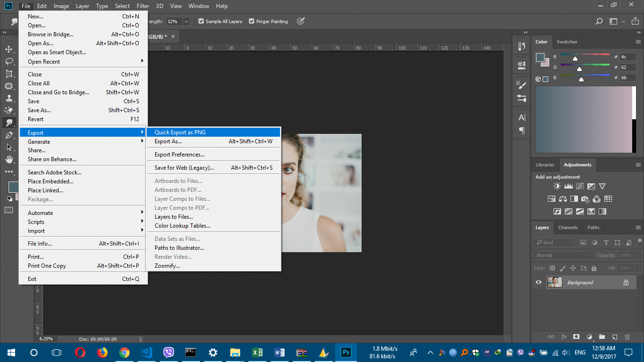
Task: Toggle lock all padlock icon in Lock row
Action: click(x=594, y=268)
